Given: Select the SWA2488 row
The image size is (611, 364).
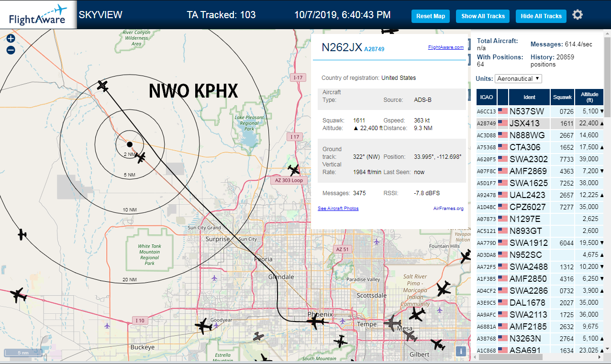Looking at the screenshot, I should [x=540, y=266].
